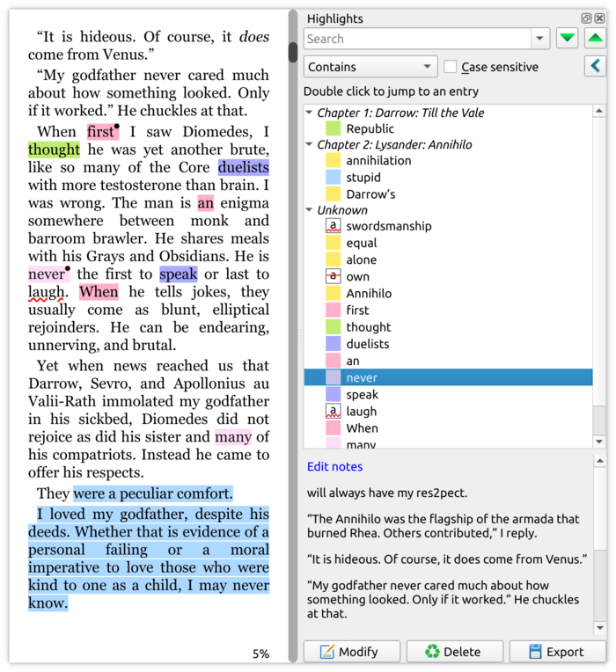Click strikethrough style icon beside own

[333, 276]
